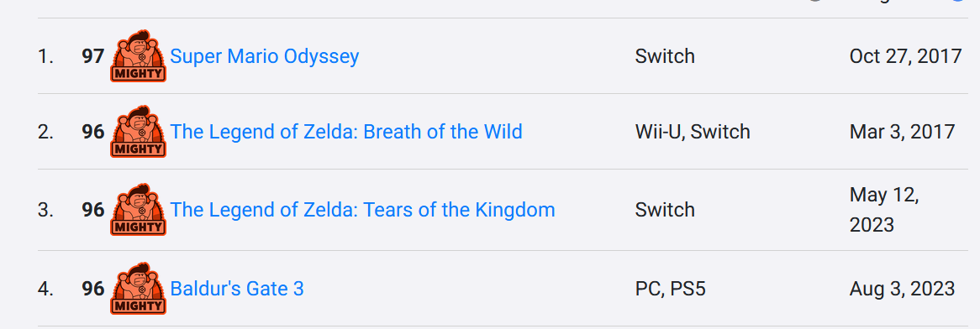Click the Mighty badge beside Super Mario Odyssey

coord(138,55)
